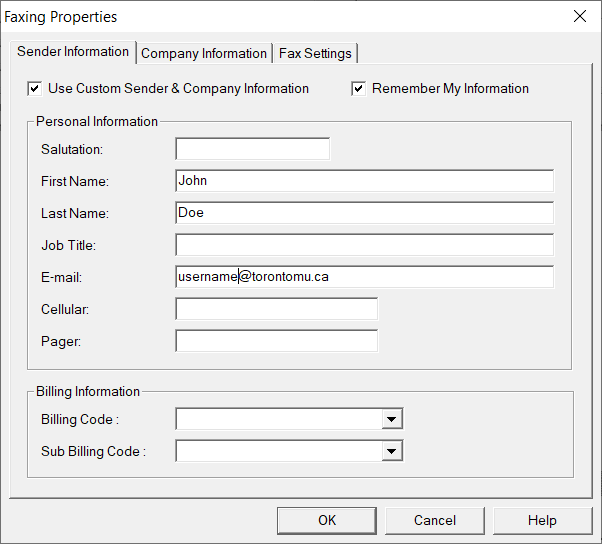602x544 pixels.
Task: Focus the Cellular number field
Action: [x=276, y=309]
